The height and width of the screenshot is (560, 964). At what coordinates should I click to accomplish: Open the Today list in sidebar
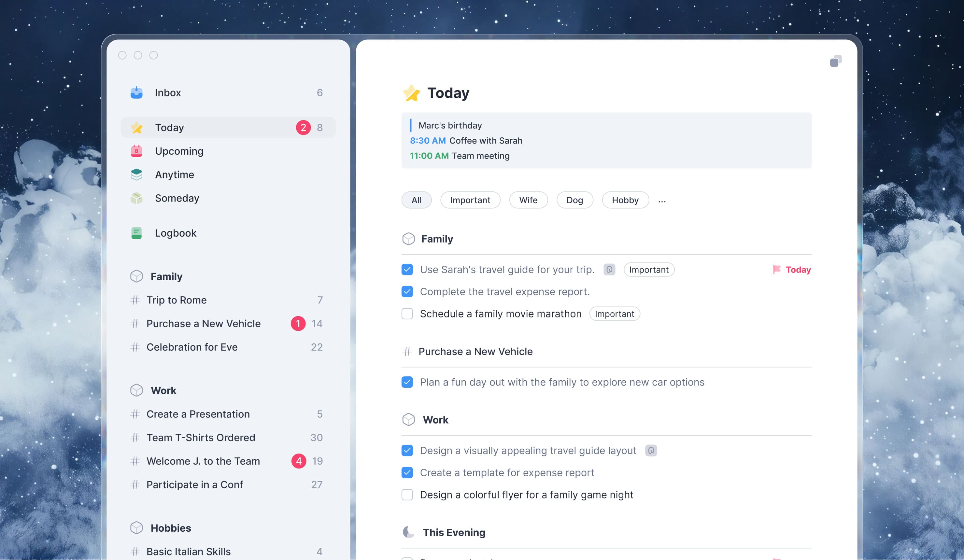[228, 127]
